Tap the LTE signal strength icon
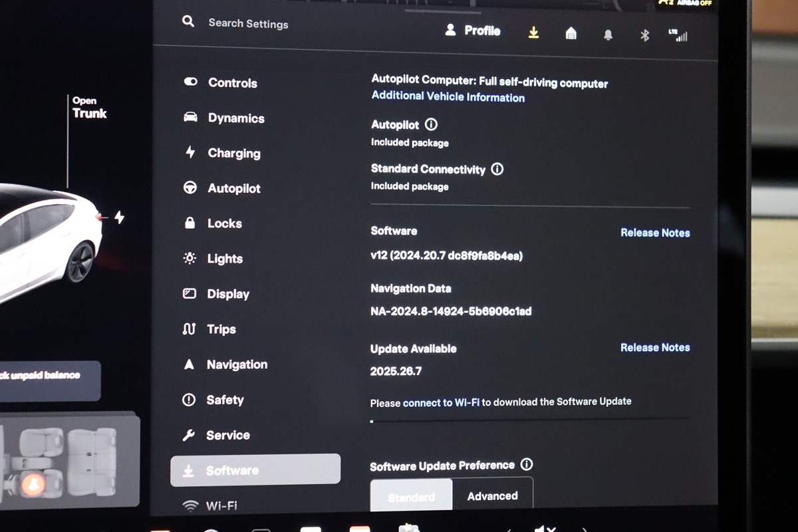Screen dimensions: 798x532 [678, 35]
